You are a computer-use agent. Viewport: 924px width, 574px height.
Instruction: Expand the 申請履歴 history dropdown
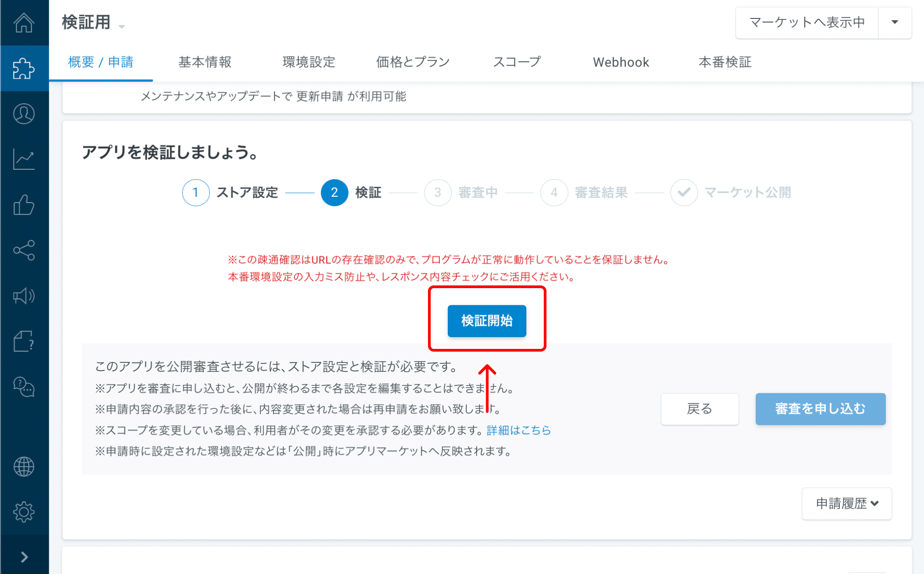click(847, 504)
